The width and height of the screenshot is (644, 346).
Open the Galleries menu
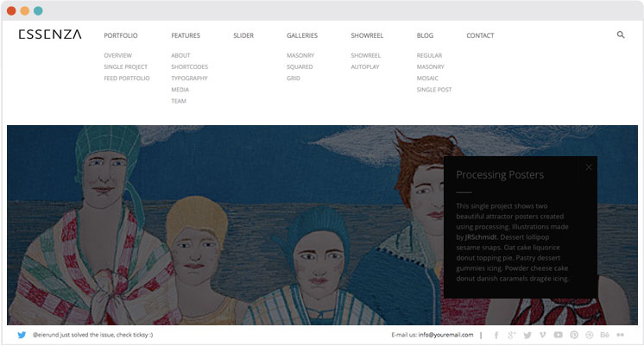[x=302, y=35]
